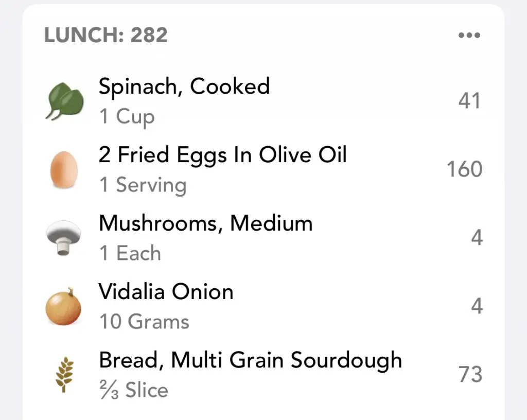Select the LUNCH: 282 header
The image size is (527, 420).
point(106,36)
